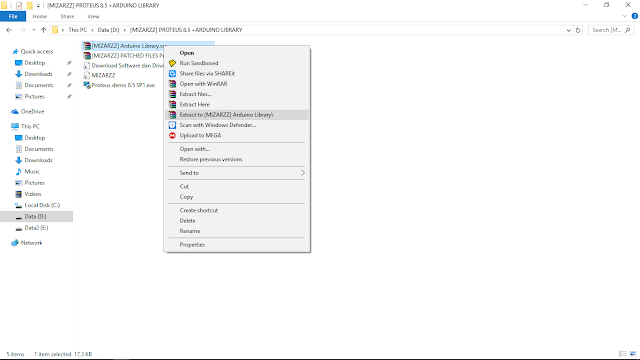This screenshot has width=640, height=360.
Task: Click the forward navigation arrow
Action: (22, 30)
